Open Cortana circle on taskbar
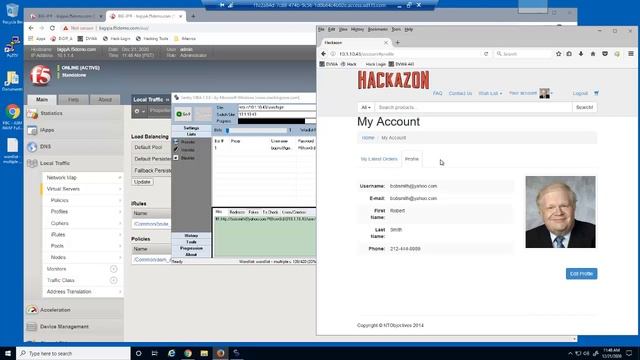This screenshot has height=360, width=640. [138, 353]
